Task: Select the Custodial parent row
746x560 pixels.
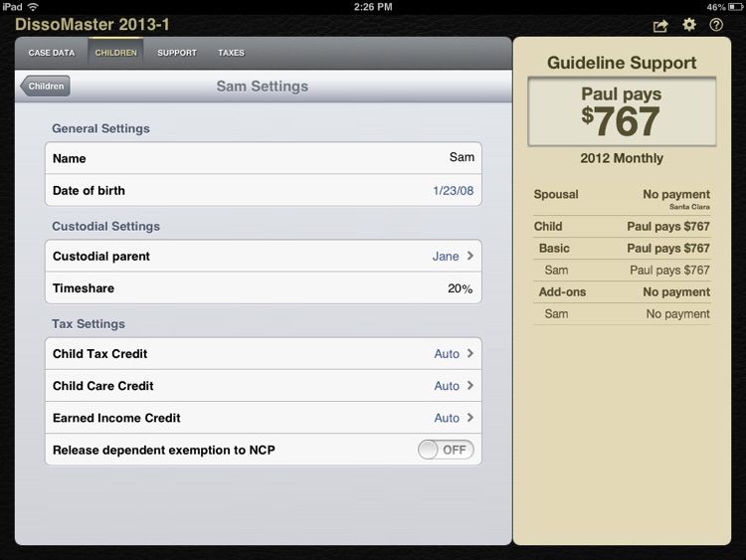Action: click(264, 256)
